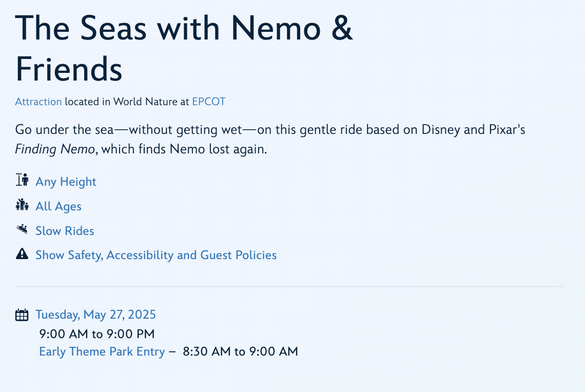585x392 pixels.
Task: Go to the EPCOT park link
Action: [208, 102]
